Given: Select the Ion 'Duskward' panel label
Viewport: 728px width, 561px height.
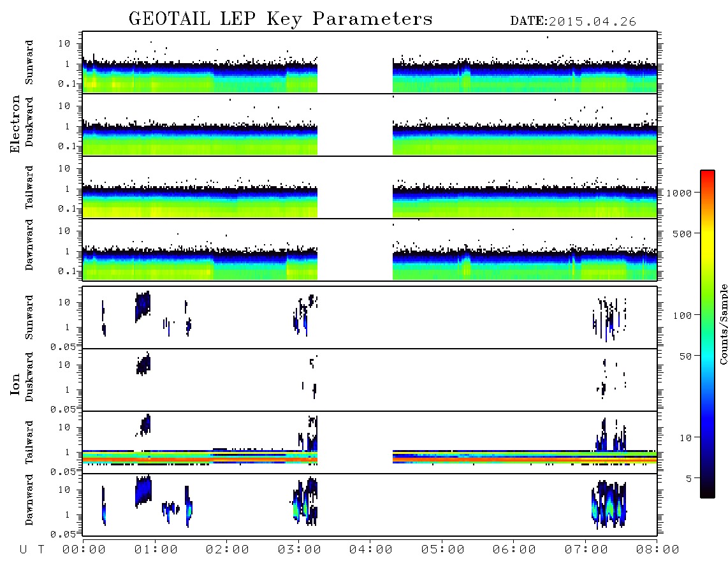Looking at the screenshot, I should (x=29, y=377).
